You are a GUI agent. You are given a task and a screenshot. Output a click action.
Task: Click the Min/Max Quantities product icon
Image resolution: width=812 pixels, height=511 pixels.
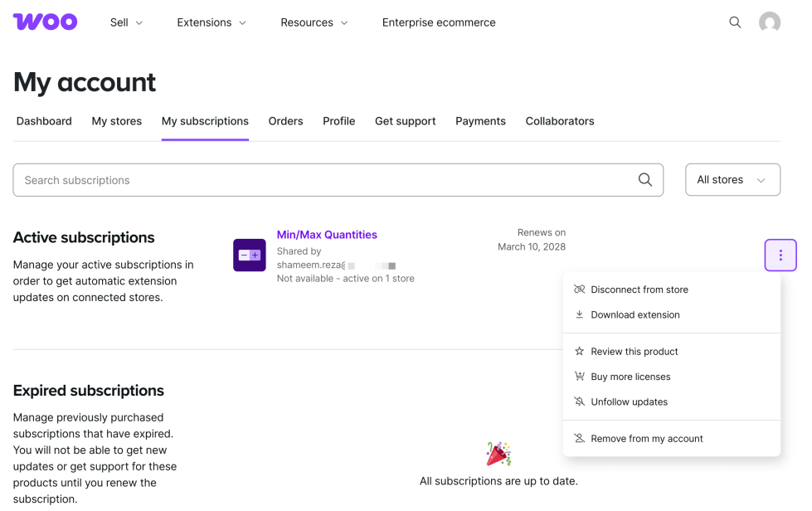click(250, 255)
